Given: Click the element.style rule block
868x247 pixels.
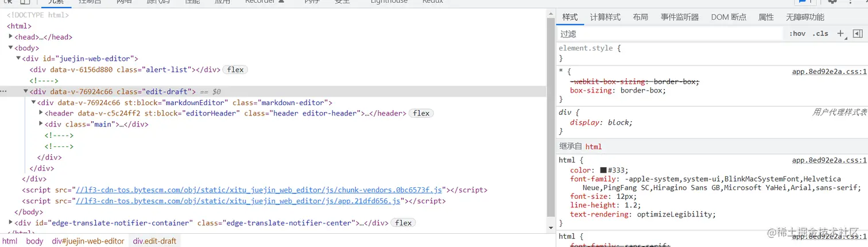Looking at the screenshot, I should click(712, 53).
